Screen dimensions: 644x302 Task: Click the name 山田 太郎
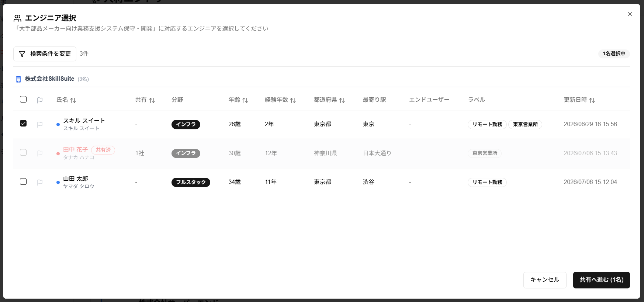[75, 179]
